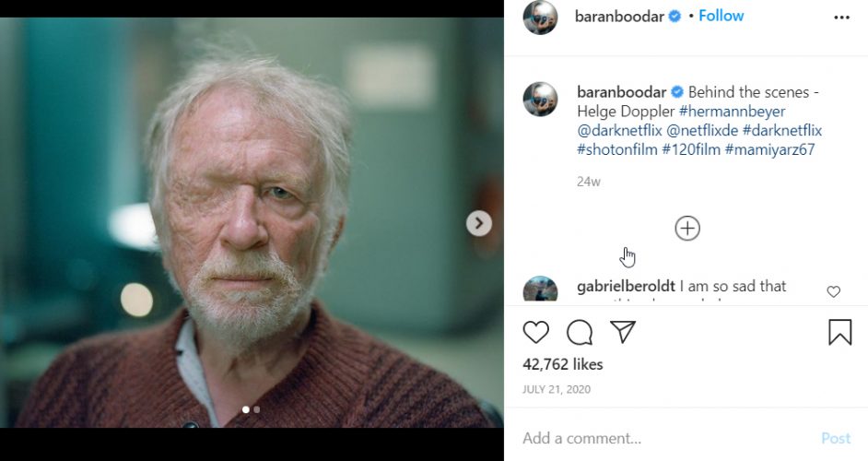Viewport: 868px width, 461px height.
Task: Load more comments with plus icon
Action: 687,229
